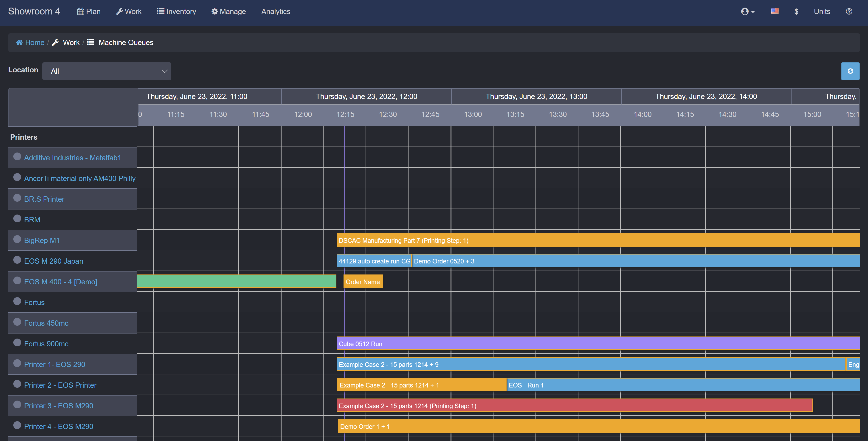Click the status dot beside Printer 4 - EOS M290
Viewport: 868px width, 441px height.
[17, 425]
